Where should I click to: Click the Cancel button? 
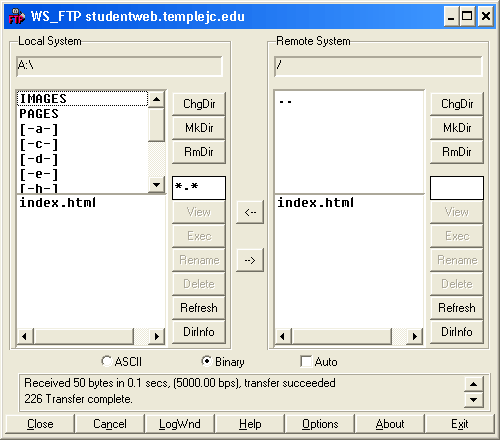click(110, 424)
